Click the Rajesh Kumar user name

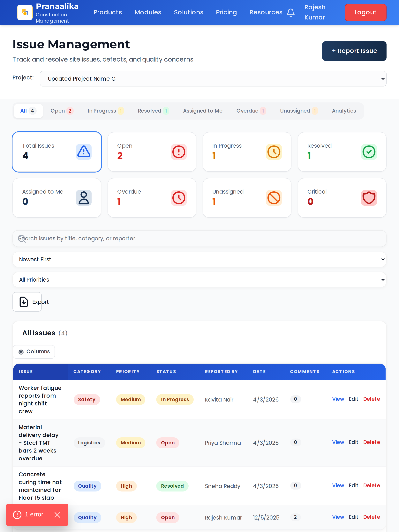315,12
